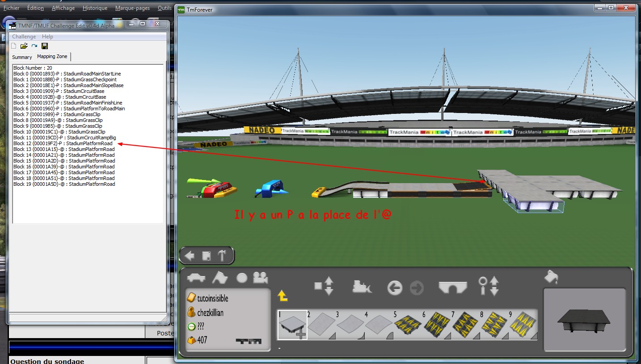Click the TmForever window title icon

(x=181, y=9)
